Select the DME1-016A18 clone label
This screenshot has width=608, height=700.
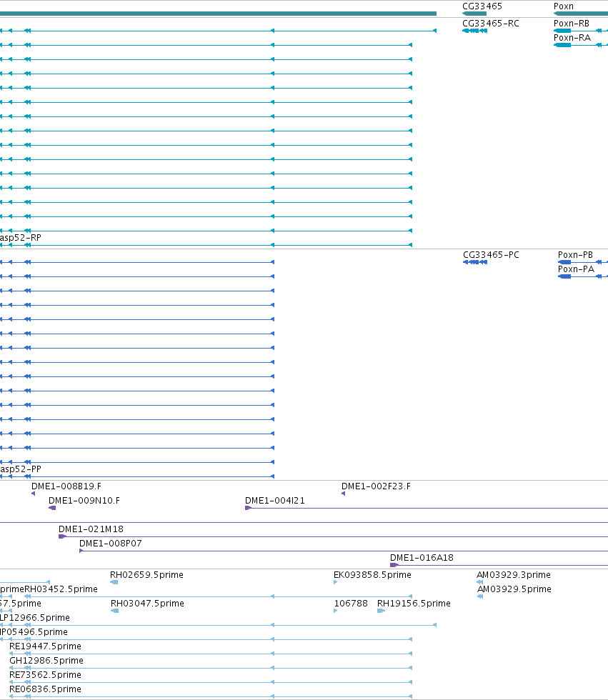coord(422,558)
